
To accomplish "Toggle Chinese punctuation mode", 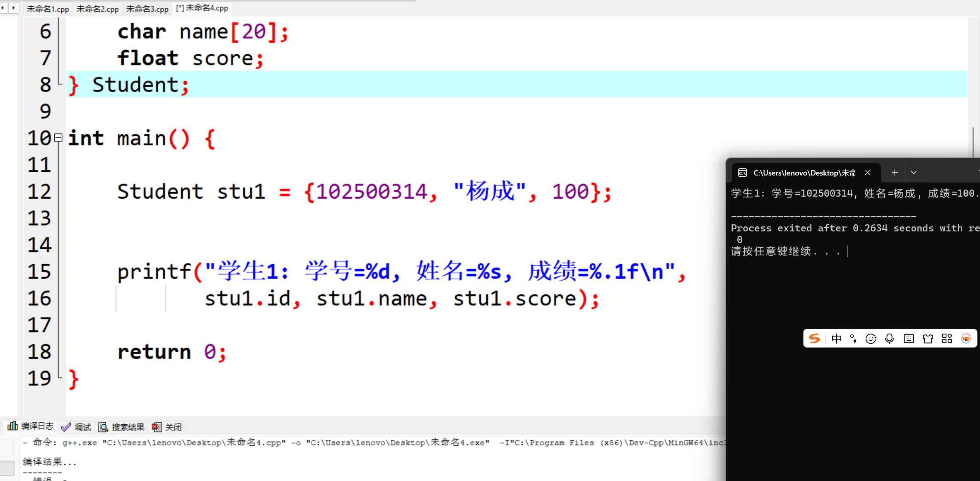I will [853, 339].
